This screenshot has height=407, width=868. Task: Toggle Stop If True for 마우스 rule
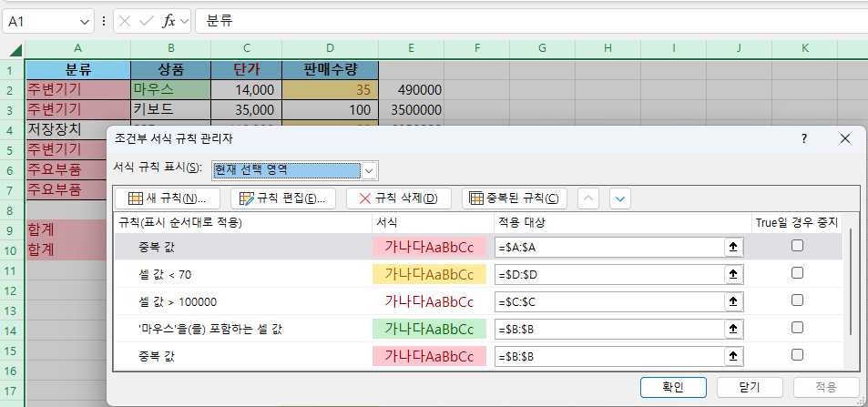coord(797,328)
